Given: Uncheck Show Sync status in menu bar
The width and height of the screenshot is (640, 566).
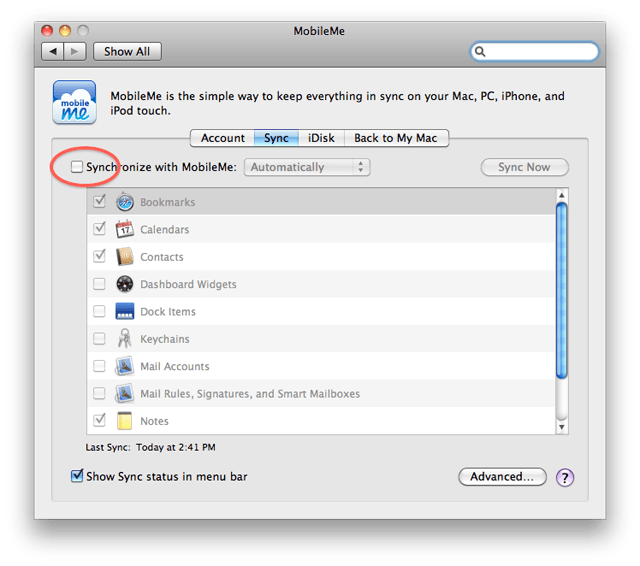Looking at the screenshot, I should click(77, 476).
